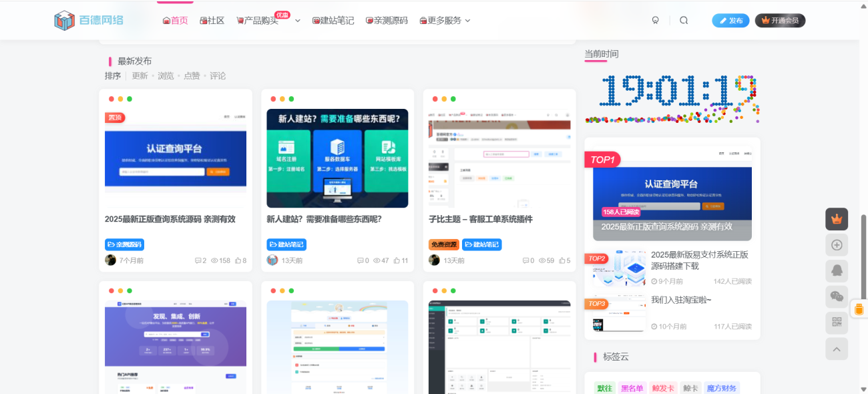Open WeChat contact from floating sidebar
This screenshot has height=394, width=868.
point(837,297)
